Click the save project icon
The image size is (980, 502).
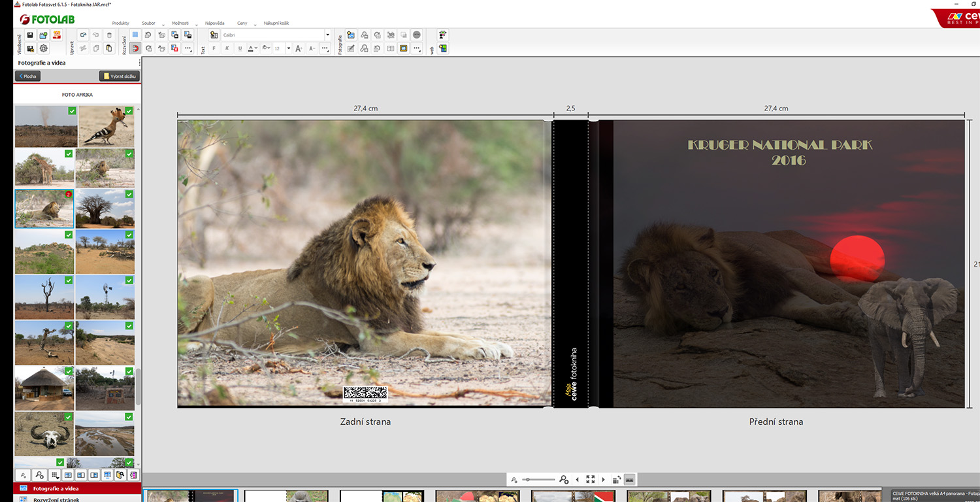click(x=30, y=35)
